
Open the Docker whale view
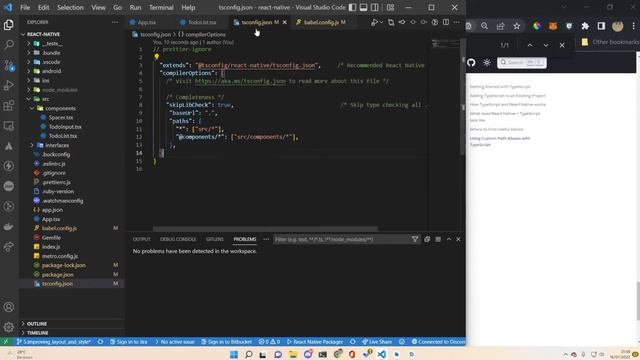coord(9,227)
